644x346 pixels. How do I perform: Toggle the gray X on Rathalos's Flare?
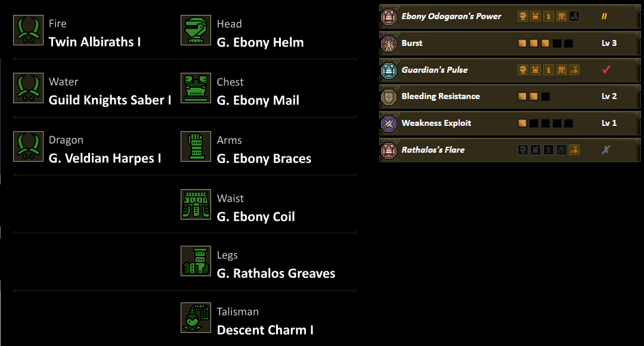tap(606, 150)
